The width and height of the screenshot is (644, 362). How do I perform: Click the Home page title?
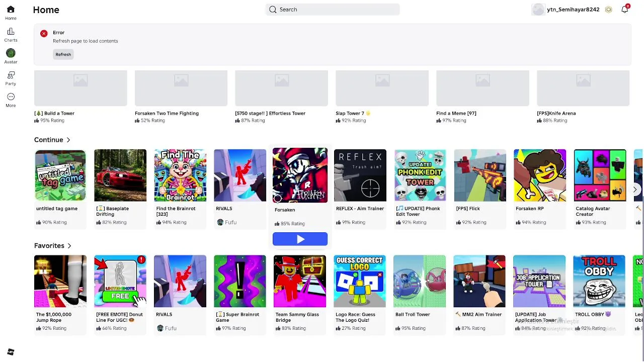tap(46, 10)
